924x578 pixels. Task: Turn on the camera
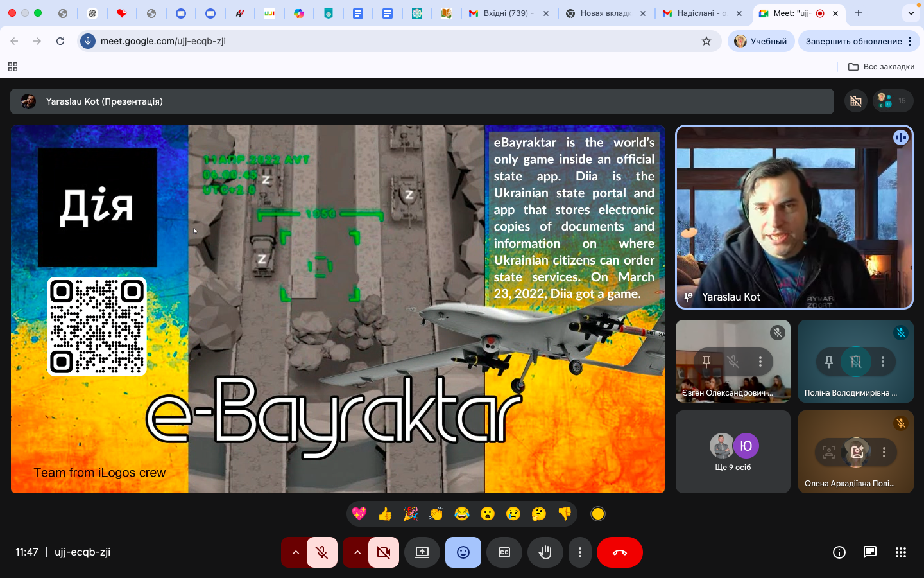(x=384, y=552)
